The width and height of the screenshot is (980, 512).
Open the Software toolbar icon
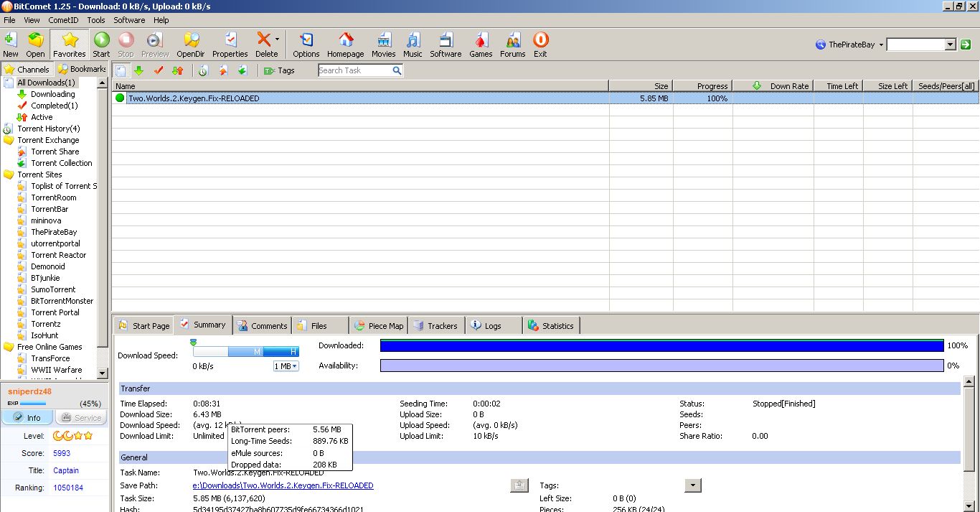[446, 44]
